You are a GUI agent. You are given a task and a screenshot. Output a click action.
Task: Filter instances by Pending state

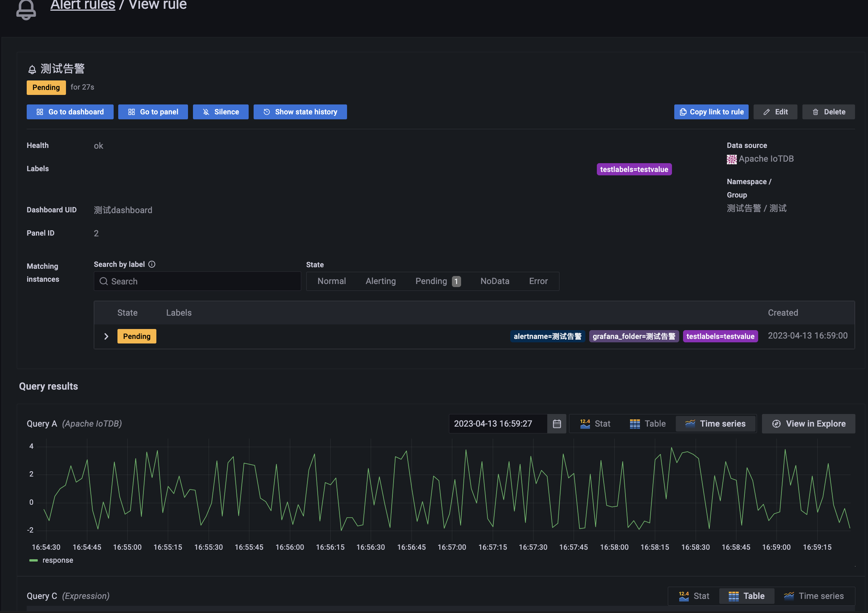click(x=437, y=281)
